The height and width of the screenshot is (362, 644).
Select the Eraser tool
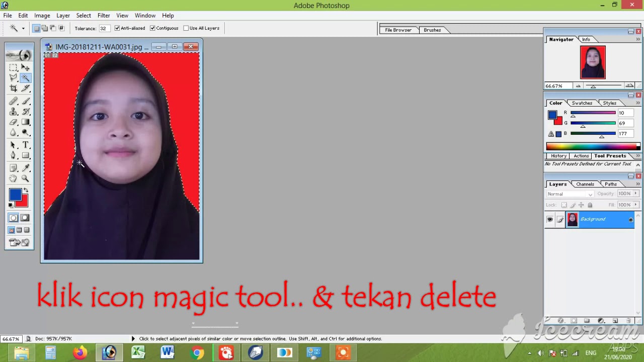13,122
